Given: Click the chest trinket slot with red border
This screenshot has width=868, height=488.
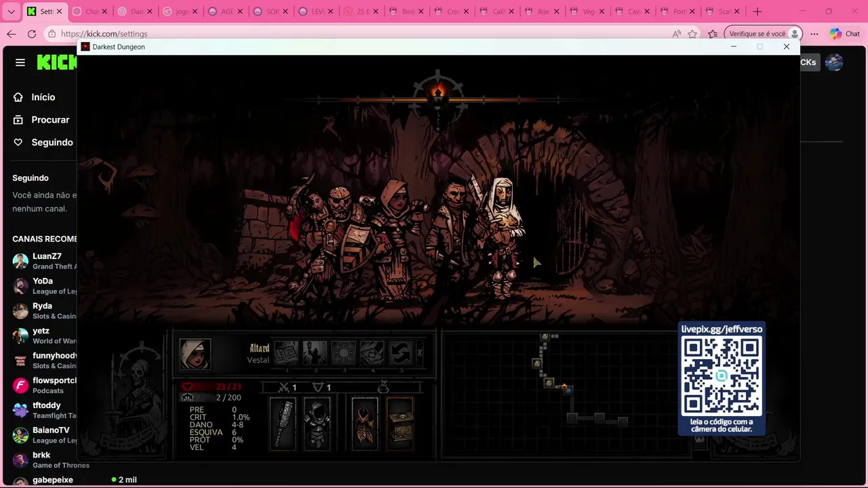Looking at the screenshot, I should click(x=399, y=424).
